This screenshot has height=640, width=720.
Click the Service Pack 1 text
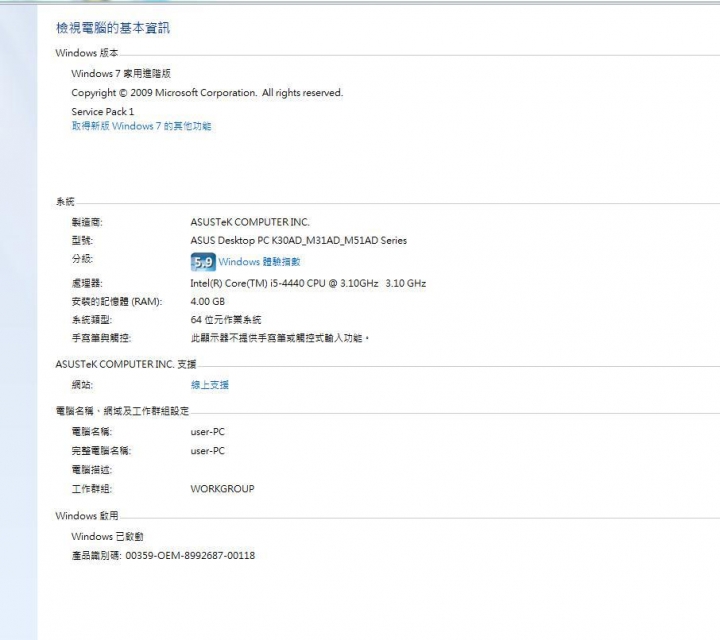102,112
